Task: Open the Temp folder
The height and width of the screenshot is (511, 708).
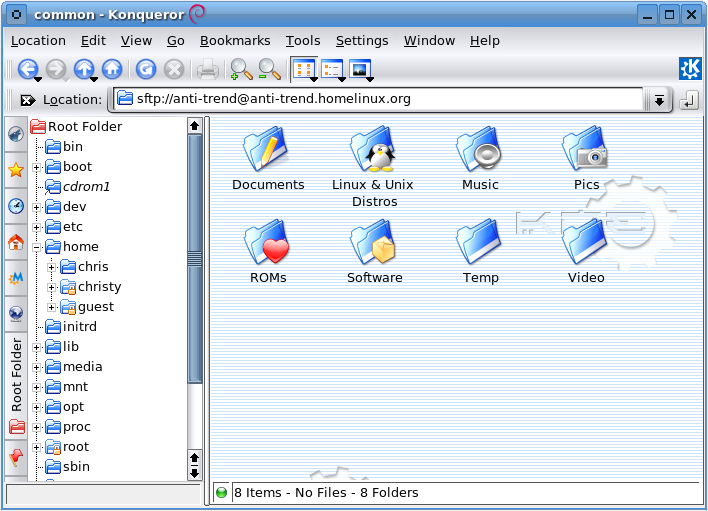Action: pyautogui.click(x=480, y=251)
